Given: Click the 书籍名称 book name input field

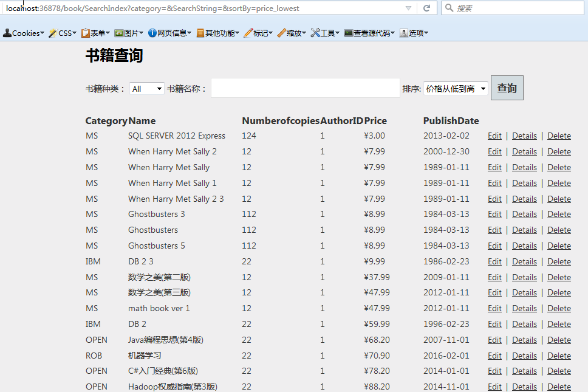Looking at the screenshot, I should [x=306, y=88].
